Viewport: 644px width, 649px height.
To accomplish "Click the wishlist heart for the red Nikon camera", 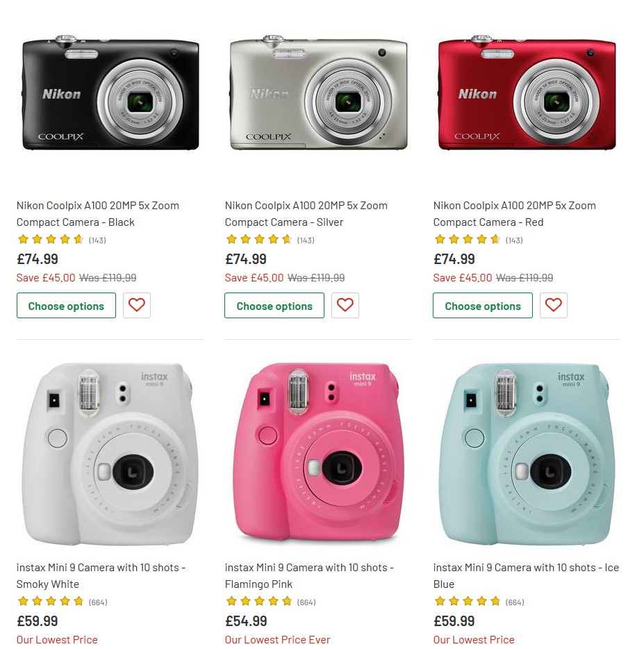I will 553,305.
